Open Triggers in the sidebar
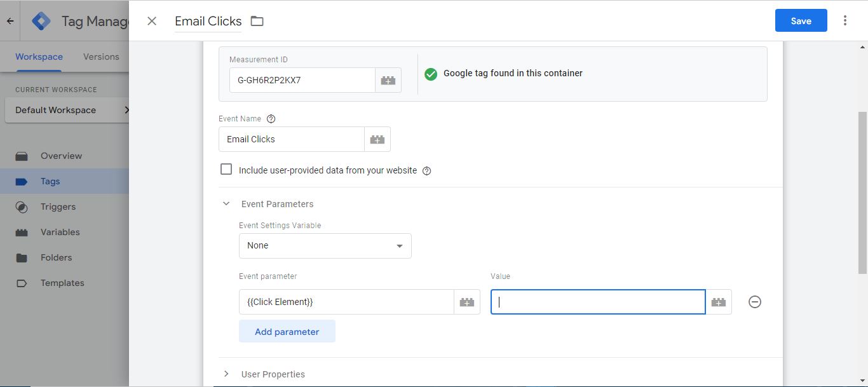 58,207
